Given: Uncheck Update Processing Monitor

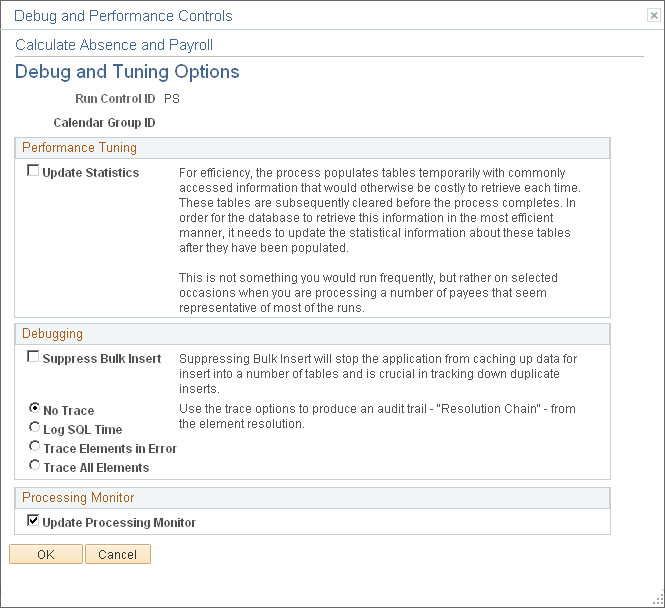Looking at the screenshot, I should pyautogui.click(x=33, y=520).
